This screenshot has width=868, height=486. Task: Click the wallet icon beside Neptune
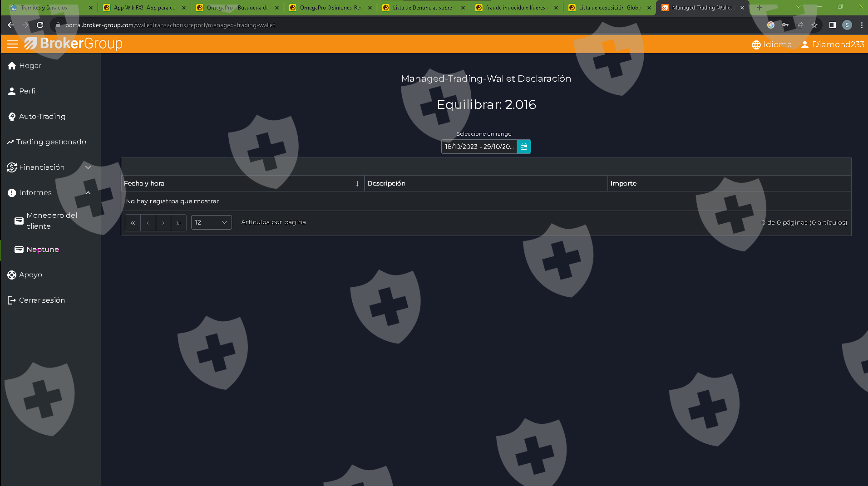pyautogui.click(x=19, y=250)
